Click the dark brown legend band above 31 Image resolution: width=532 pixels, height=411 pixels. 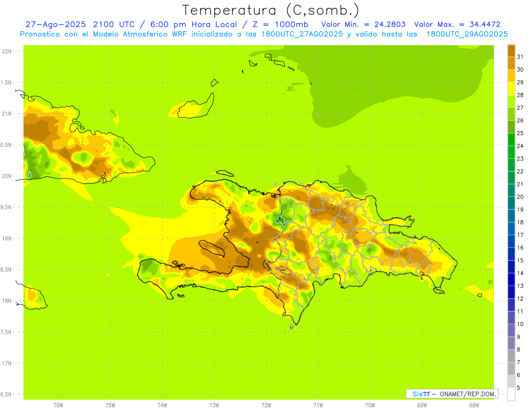511,51
